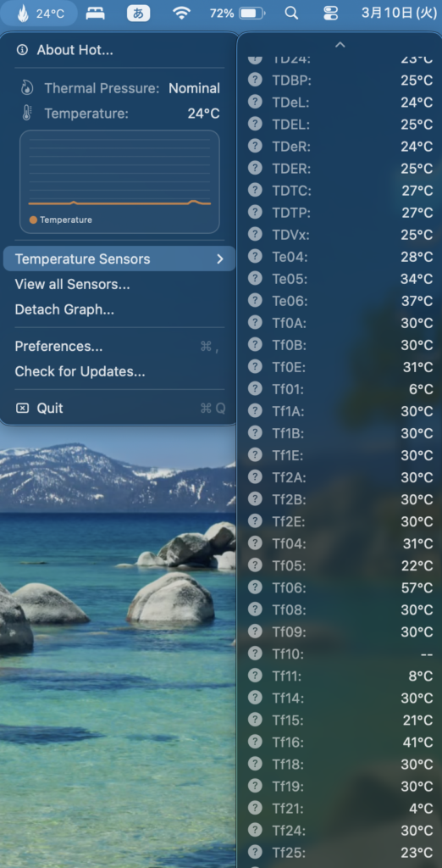
Task: Open the Wi-Fi status menu
Action: click(181, 14)
